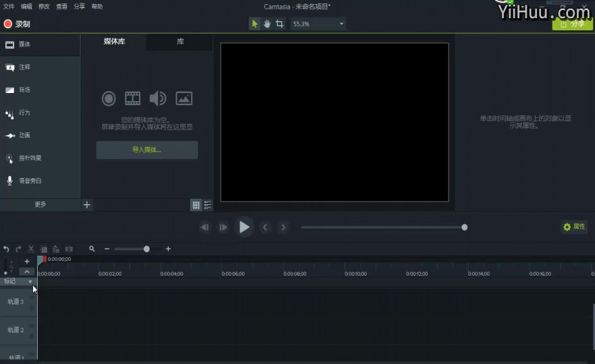Viewport: 595px width, 364px height.
Task: Select the crop tool
Action: tap(280, 24)
